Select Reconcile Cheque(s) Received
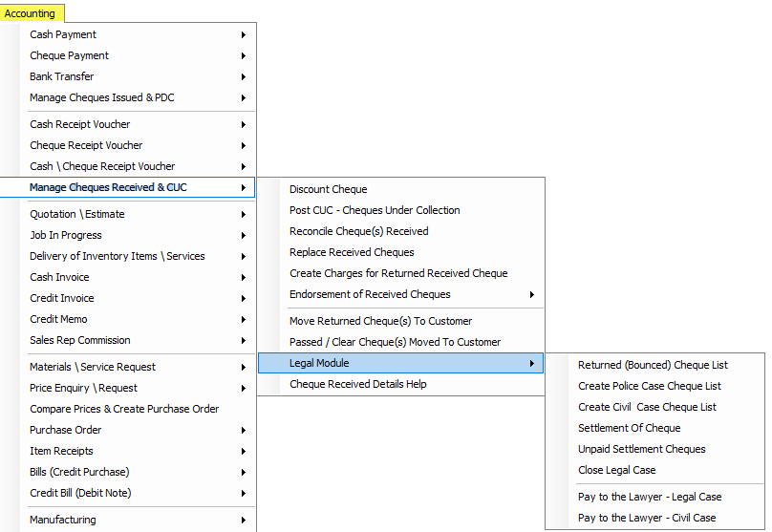 [x=400, y=231]
